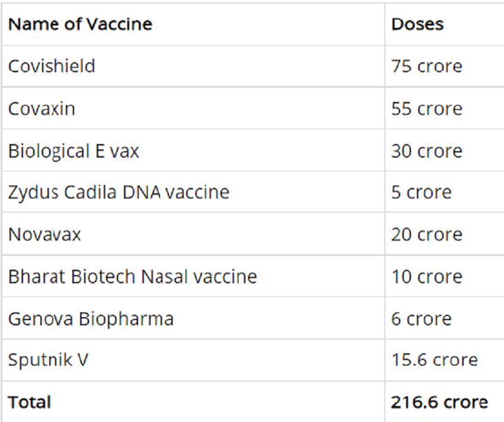Click the Covaxin row name

pos(42,108)
